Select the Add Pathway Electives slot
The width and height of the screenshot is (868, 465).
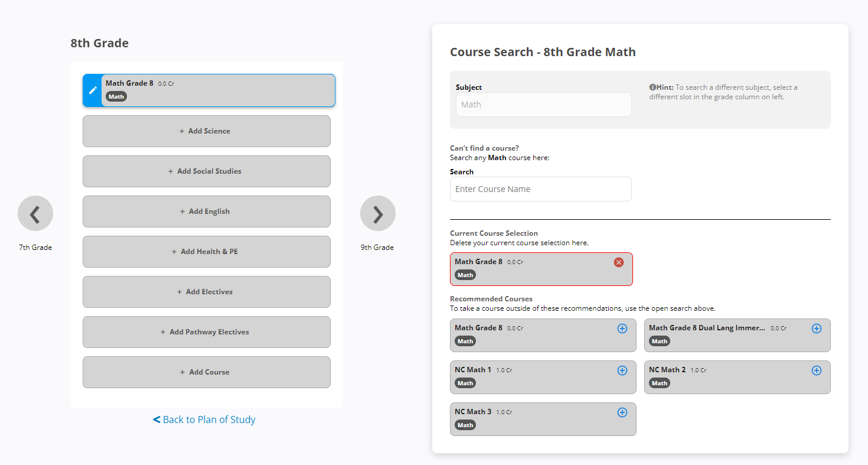click(206, 332)
